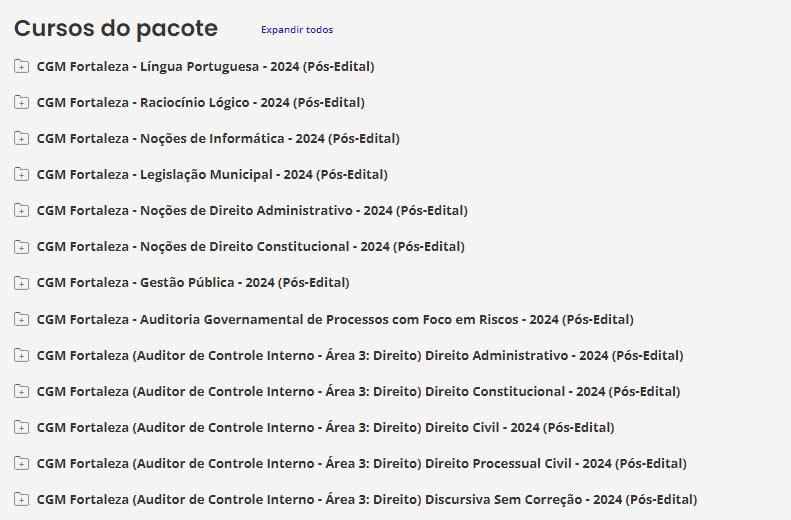Click the Legislação Municipal course title
The image size is (791, 520).
pos(212,175)
